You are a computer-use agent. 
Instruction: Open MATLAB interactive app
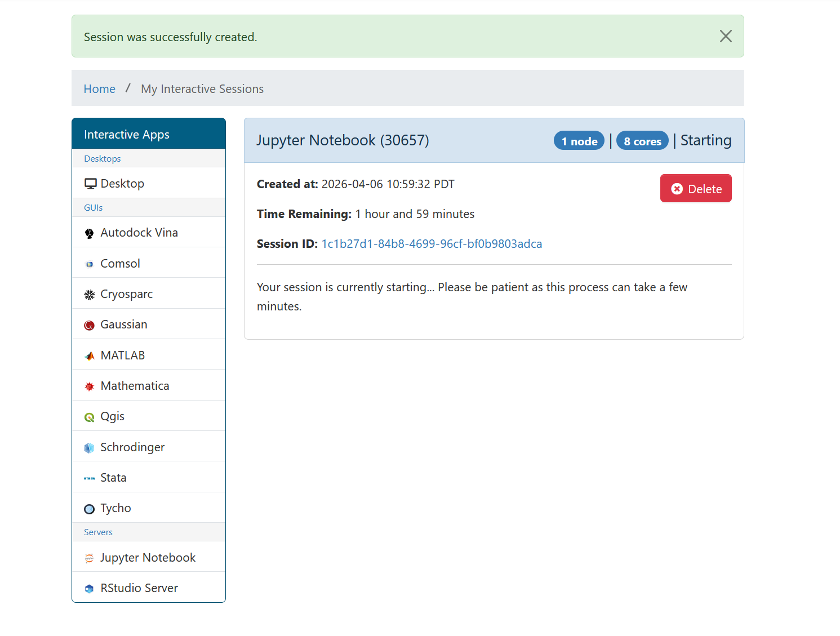tap(149, 355)
